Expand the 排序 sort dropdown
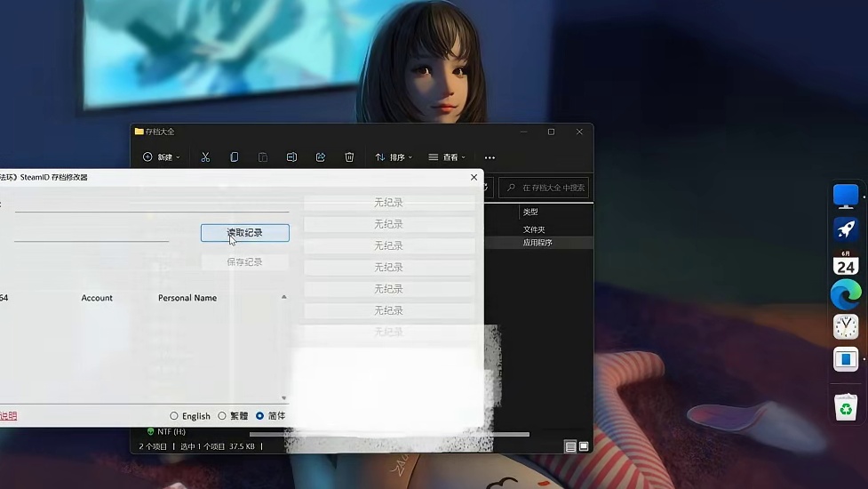 (x=394, y=157)
